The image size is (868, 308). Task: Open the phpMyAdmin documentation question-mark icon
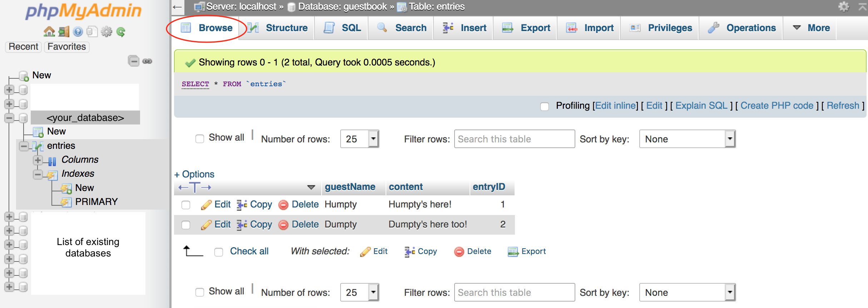[x=78, y=32]
